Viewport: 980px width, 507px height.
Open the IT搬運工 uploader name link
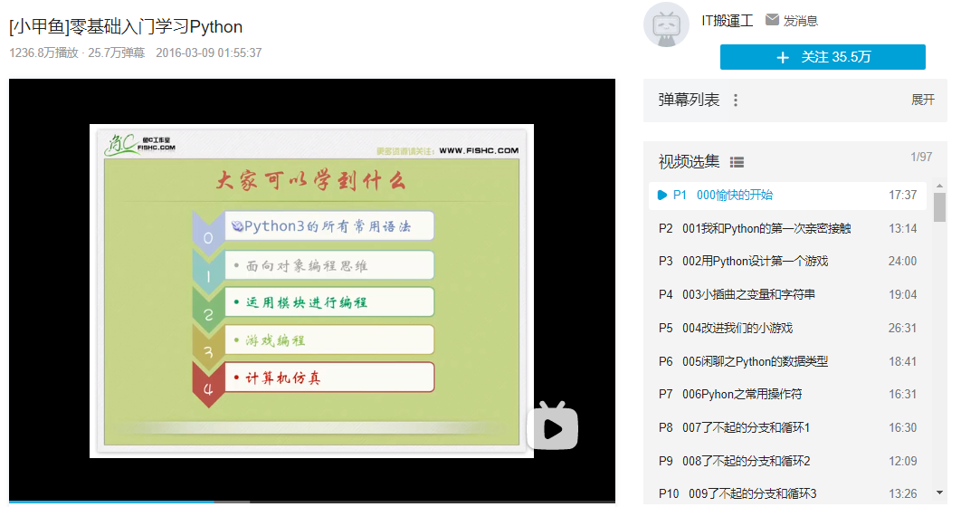point(727,21)
